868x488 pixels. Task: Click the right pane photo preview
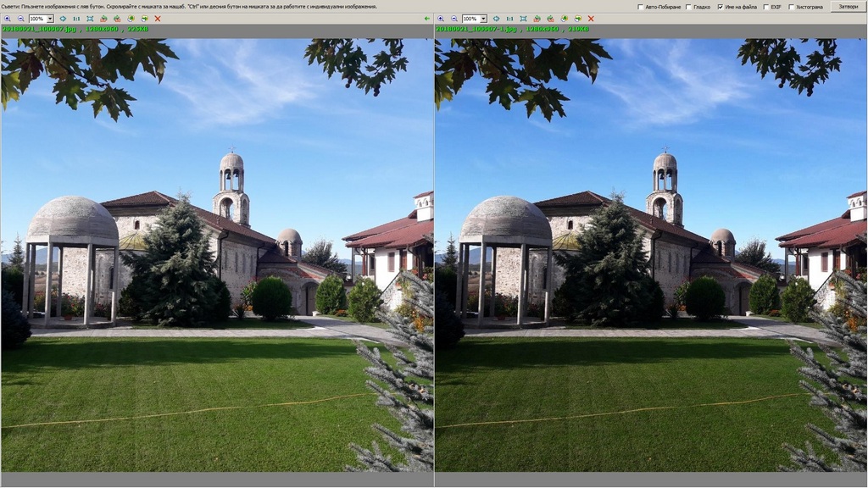click(x=651, y=254)
